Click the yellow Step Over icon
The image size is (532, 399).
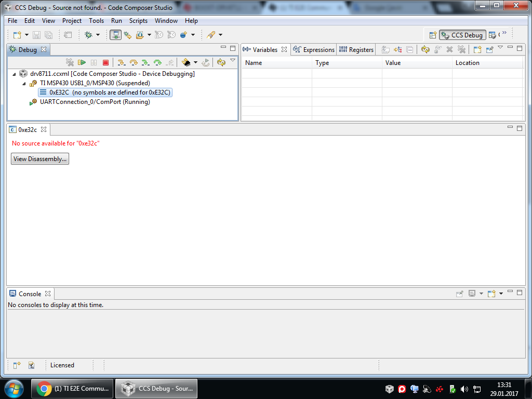tap(134, 62)
